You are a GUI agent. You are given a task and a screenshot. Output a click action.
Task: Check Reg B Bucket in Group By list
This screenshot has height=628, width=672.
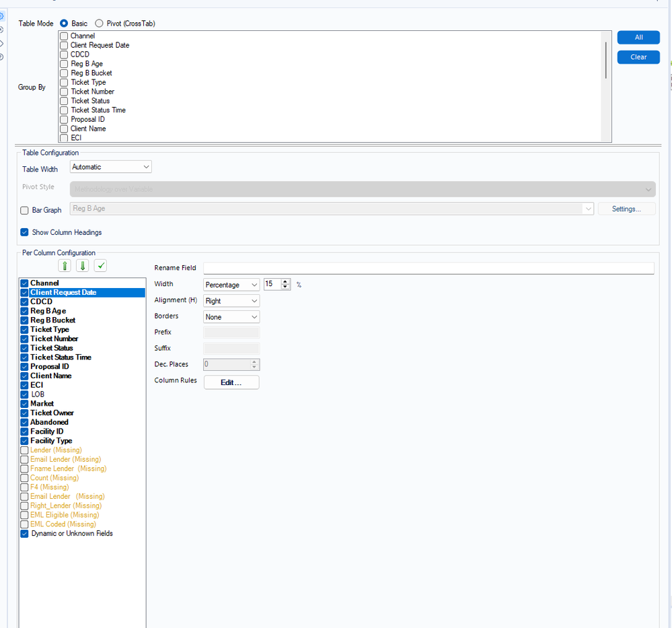click(64, 73)
